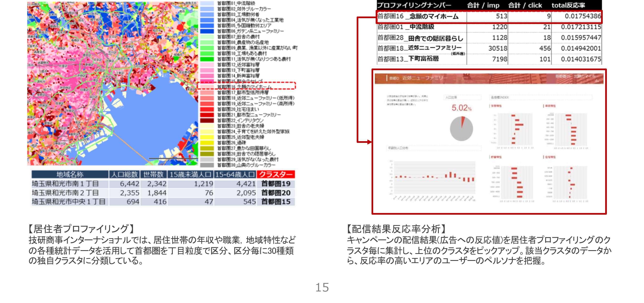Click the 首都圏15 cluster cell
Image resolution: width=644 pixels, height=303 pixels.
276,202
